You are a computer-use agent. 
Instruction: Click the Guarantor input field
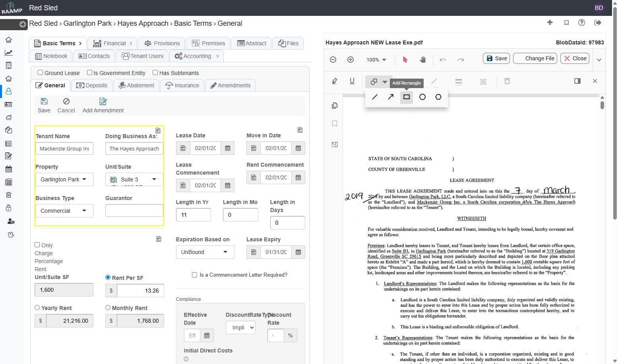(x=134, y=210)
